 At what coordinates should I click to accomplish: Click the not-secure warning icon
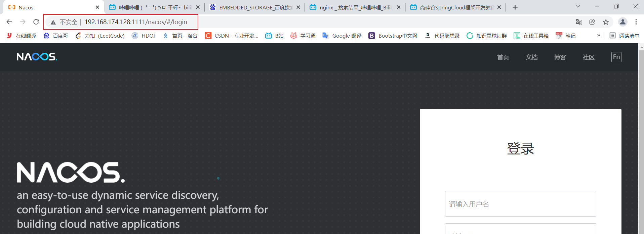click(x=53, y=22)
